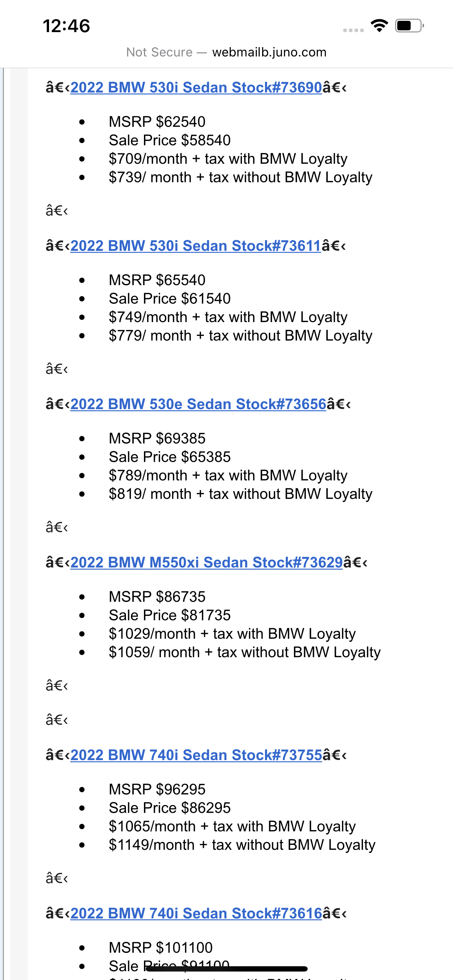The image size is (453, 980).
Task: Click the Sale Price $61540 line
Action: (170, 299)
